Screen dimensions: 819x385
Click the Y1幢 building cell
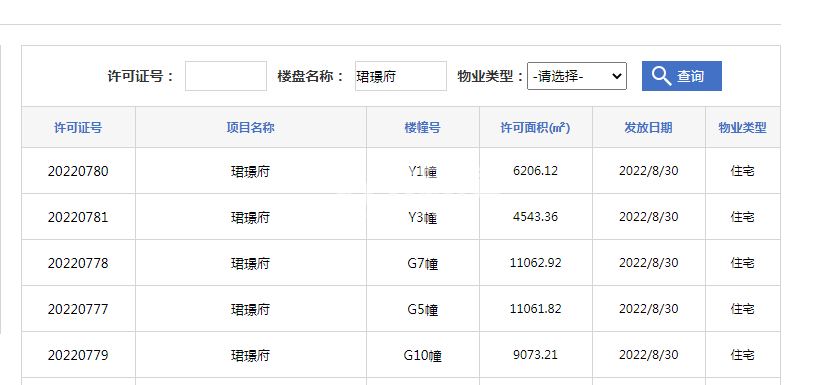tap(423, 171)
